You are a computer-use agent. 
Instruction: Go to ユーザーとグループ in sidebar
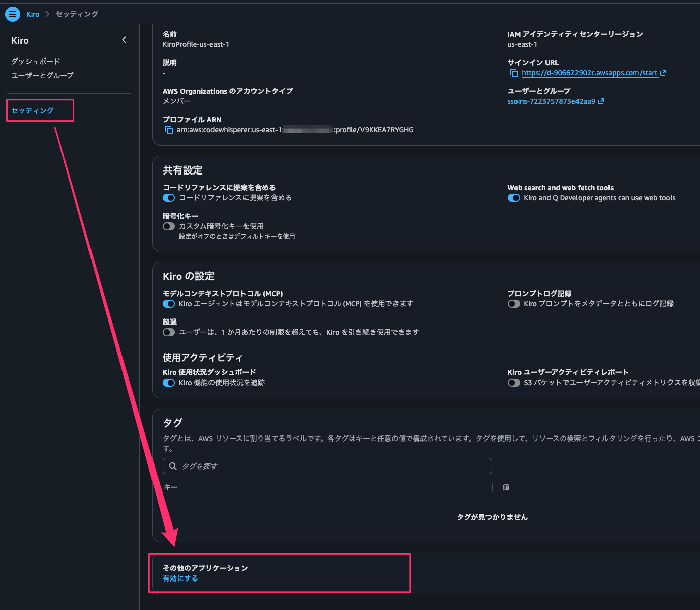click(42, 75)
